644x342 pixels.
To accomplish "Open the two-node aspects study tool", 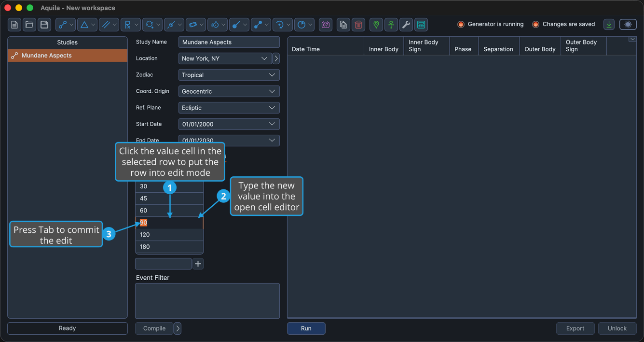I will [66, 25].
